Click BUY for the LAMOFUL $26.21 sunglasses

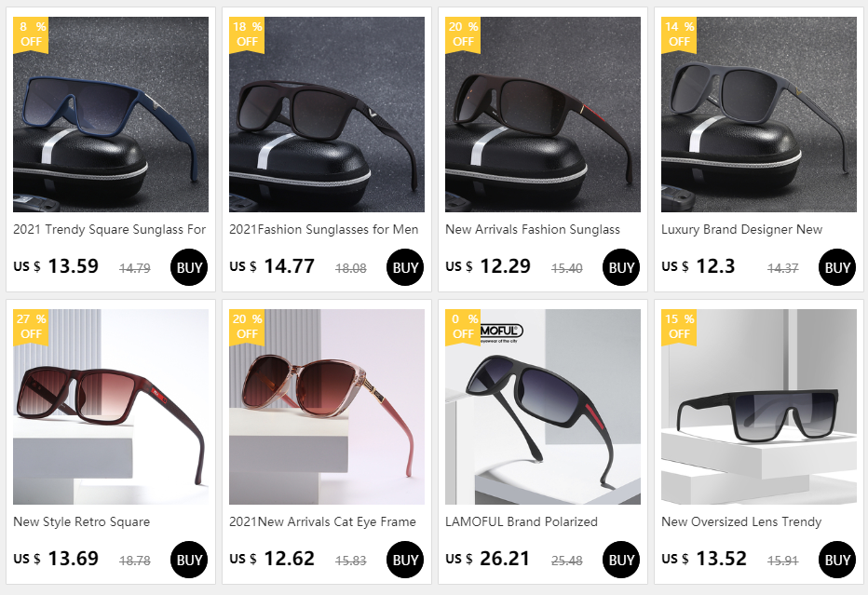(621, 560)
